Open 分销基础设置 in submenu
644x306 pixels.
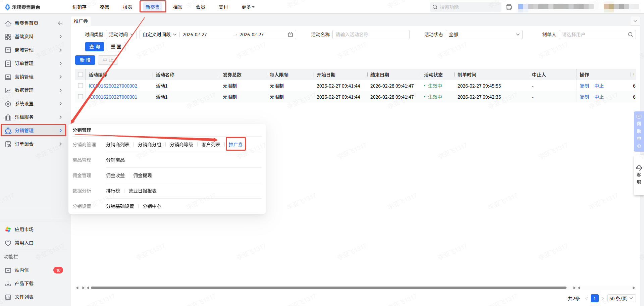point(120,206)
